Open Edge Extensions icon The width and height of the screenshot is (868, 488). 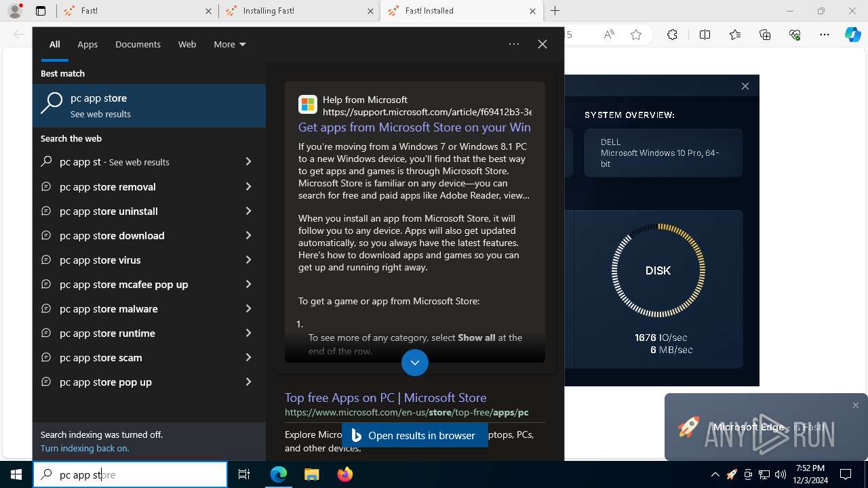tap(672, 35)
